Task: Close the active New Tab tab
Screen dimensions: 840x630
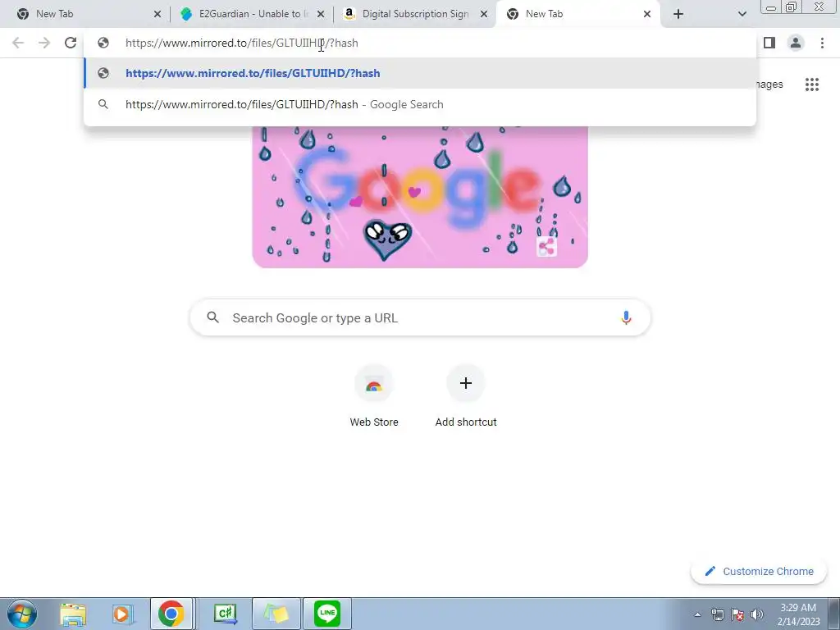Action: tap(647, 14)
